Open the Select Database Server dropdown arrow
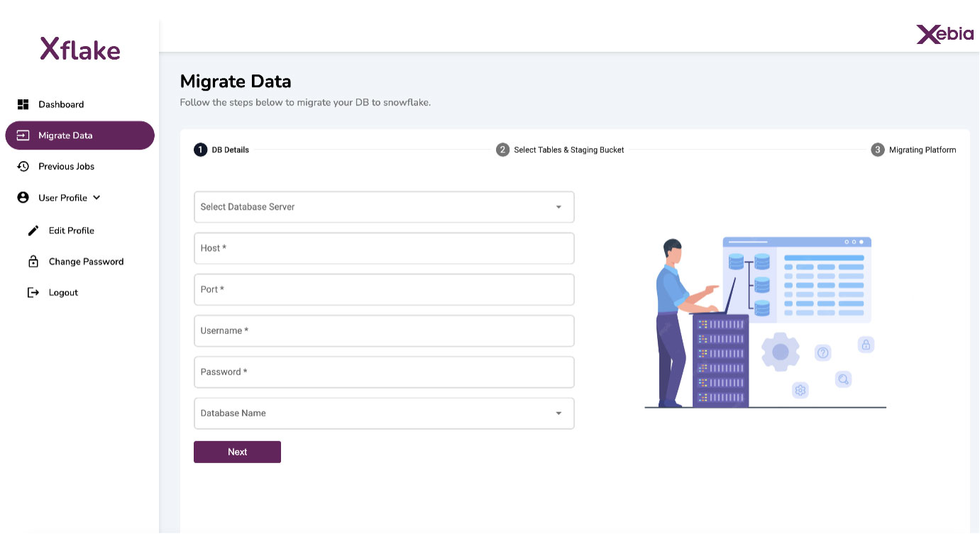Image resolution: width=980 pixels, height=551 pixels. pos(558,207)
